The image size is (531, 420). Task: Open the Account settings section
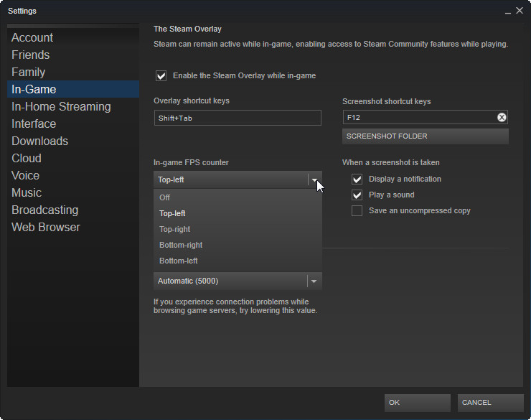73,37
